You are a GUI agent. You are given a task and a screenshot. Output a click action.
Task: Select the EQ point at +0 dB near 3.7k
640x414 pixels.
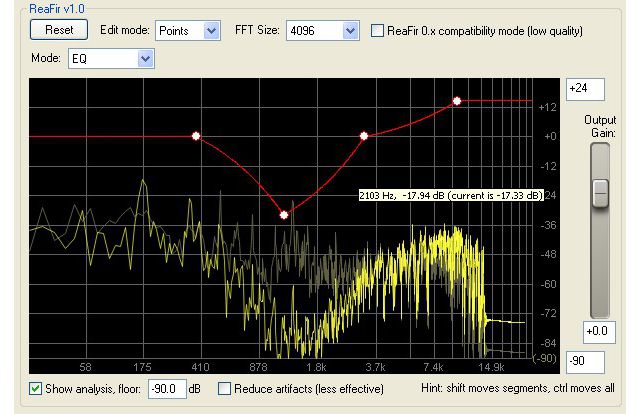(x=364, y=136)
